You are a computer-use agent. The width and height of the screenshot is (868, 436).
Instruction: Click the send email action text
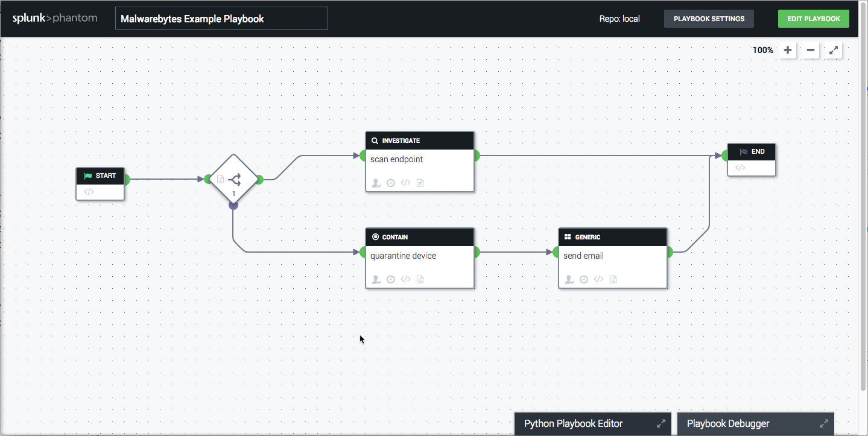[x=583, y=256]
